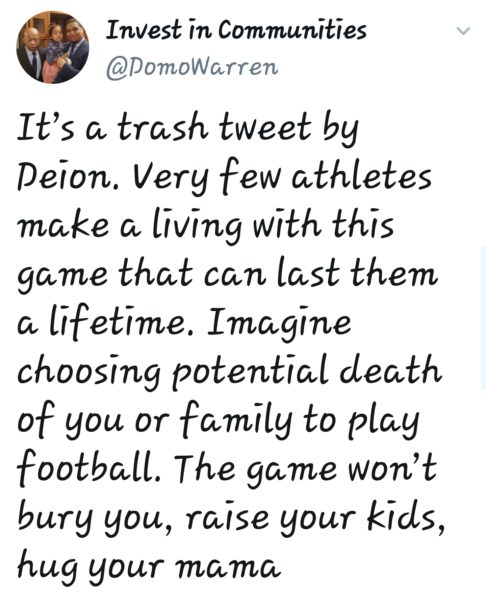The image size is (486, 600).
Task: Open the Invest in Communities display name
Action: click(x=236, y=30)
